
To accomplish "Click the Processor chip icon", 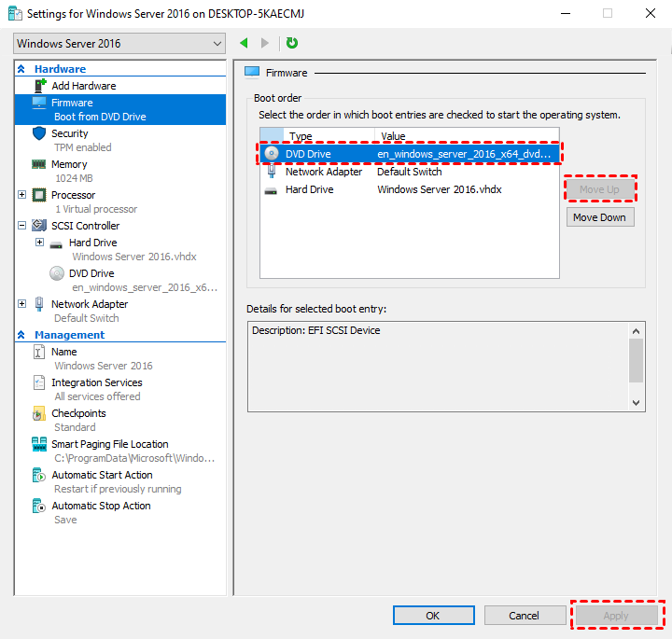I will (39, 195).
